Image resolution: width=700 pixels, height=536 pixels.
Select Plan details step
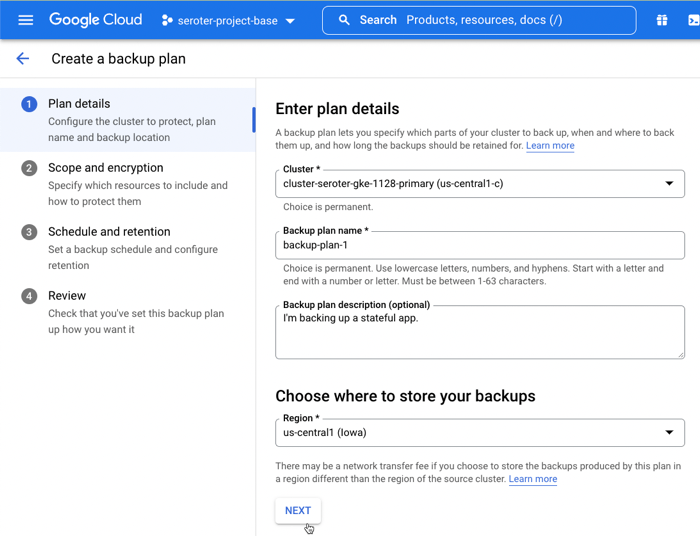(79, 104)
